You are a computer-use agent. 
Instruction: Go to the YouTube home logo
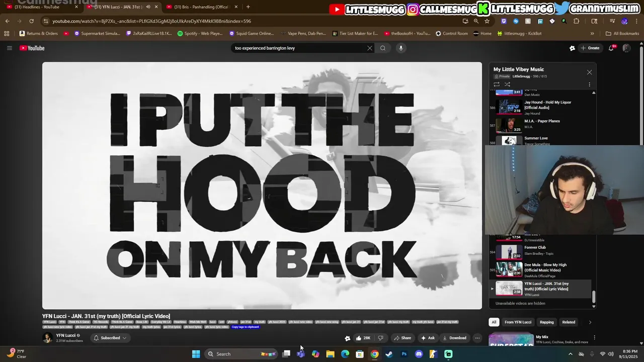click(32, 48)
